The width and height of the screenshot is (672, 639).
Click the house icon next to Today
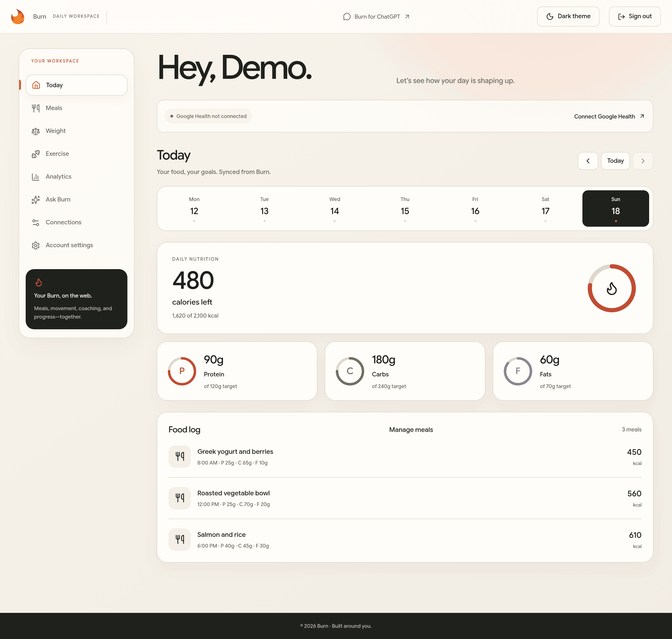pyautogui.click(x=36, y=85)
